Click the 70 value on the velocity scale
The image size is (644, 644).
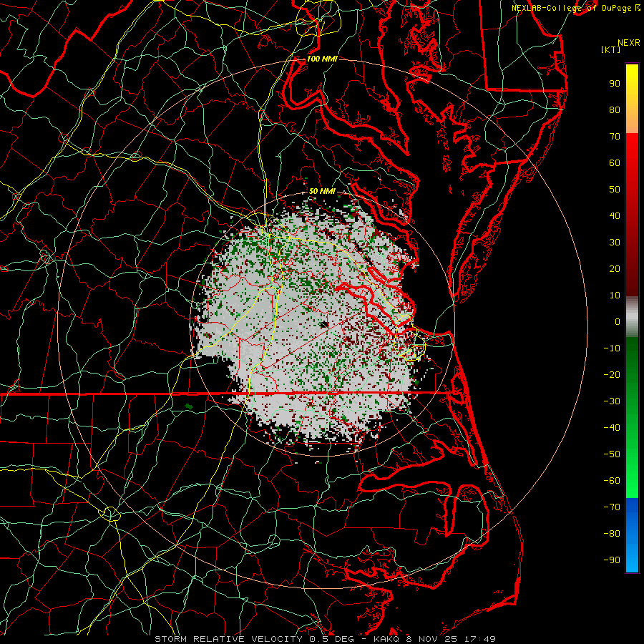click(615, 137)
